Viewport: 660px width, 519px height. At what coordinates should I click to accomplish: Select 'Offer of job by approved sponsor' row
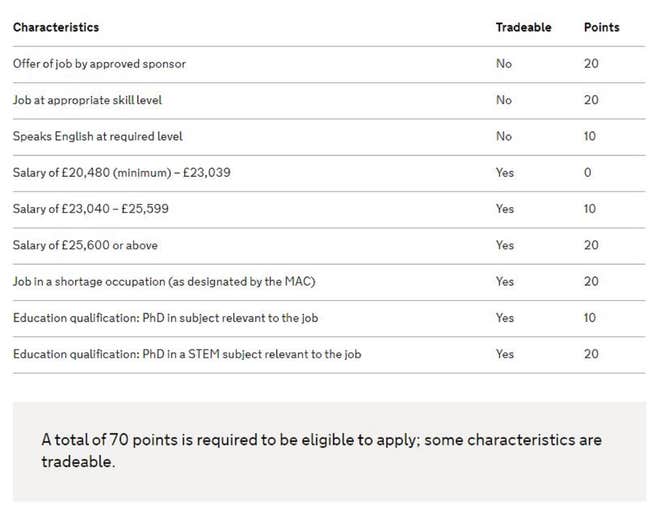(329, 64)
